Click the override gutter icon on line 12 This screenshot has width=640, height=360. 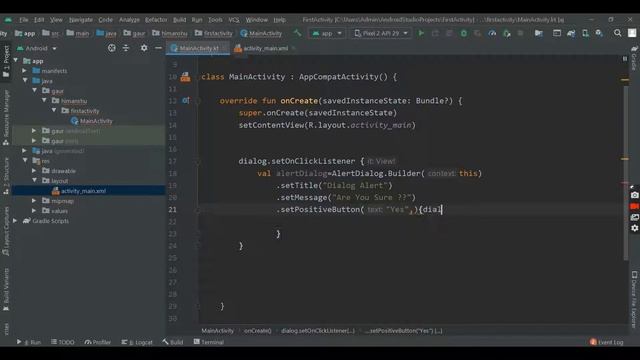click(186, 100)
